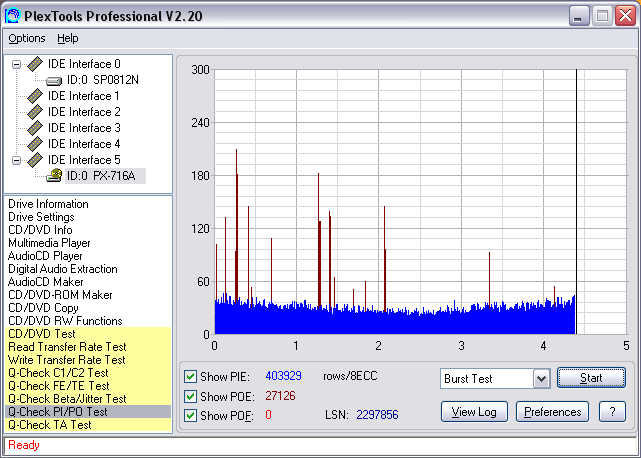641x458 pixels.
Task: Select Q-Check Beta/Jitter Test
Action: point(88,399)
